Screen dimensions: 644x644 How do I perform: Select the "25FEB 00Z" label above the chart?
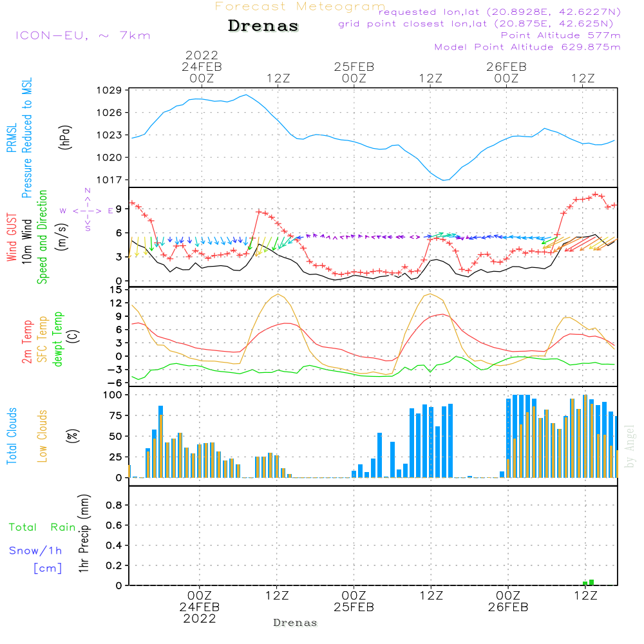[354, 72]
